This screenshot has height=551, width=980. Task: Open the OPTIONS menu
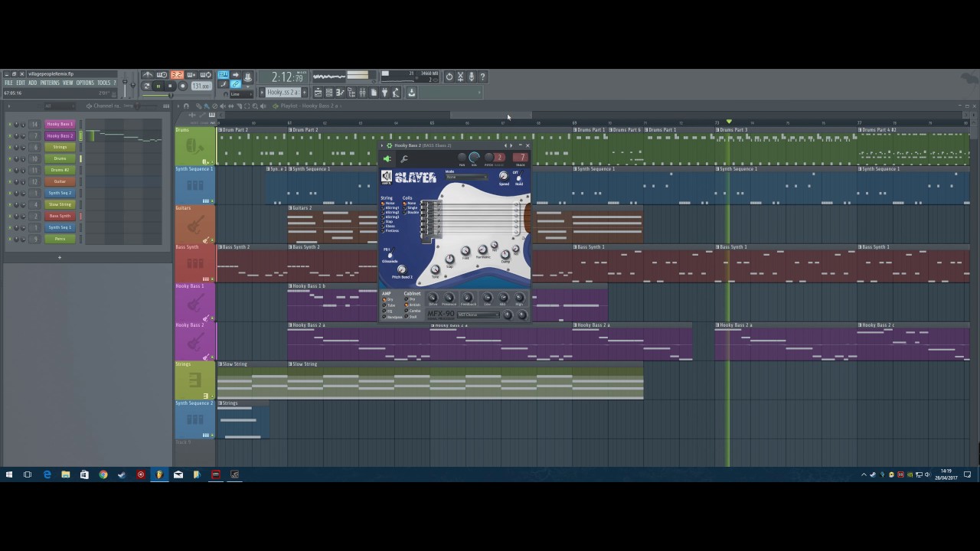pos(85,83)
